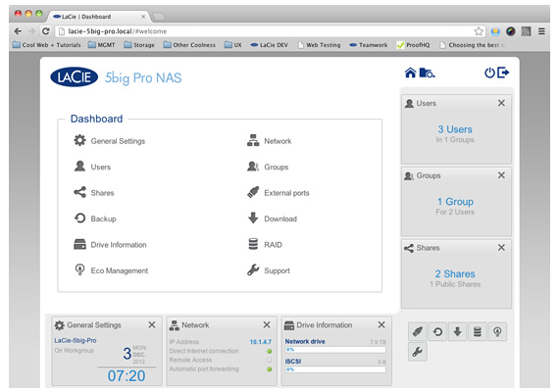Viewport: 559px width, 392px height.
Task: Click the Groups widget header icon
Action: [409, 175]
